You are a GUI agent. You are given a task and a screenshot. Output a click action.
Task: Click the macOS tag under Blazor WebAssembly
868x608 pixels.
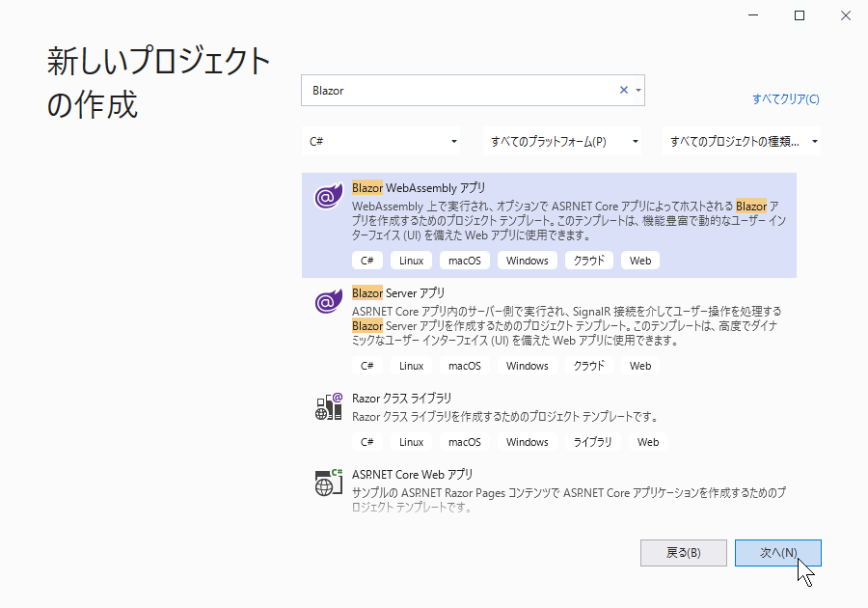[x=465, y=261]
